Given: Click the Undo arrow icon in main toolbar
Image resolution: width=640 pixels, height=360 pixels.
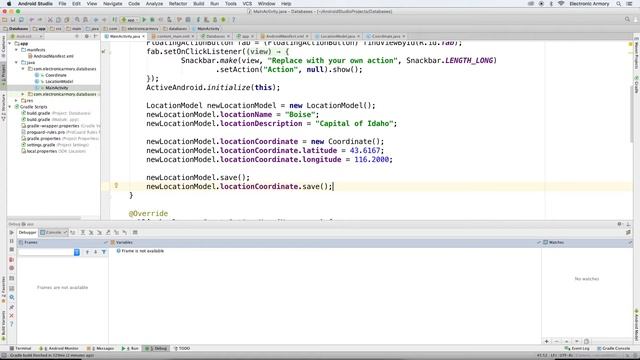Looking at the screenshot, I should coord(31,20).
